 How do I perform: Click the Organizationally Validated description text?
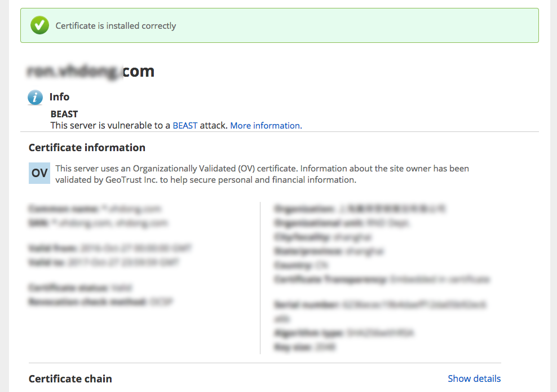pyautogui.click(x=262, y=174)
